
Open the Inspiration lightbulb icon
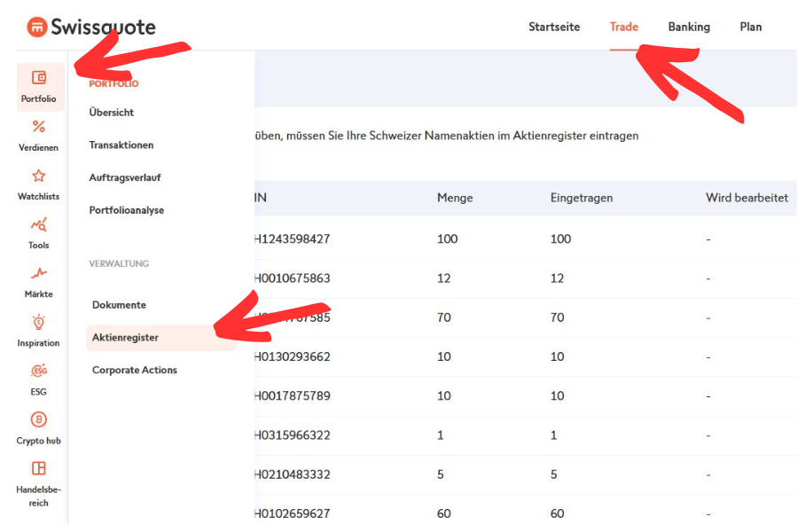click(x=39, y=323)
